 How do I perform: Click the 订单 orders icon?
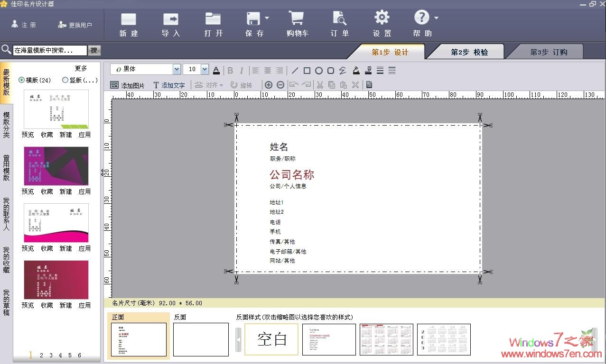339,24
